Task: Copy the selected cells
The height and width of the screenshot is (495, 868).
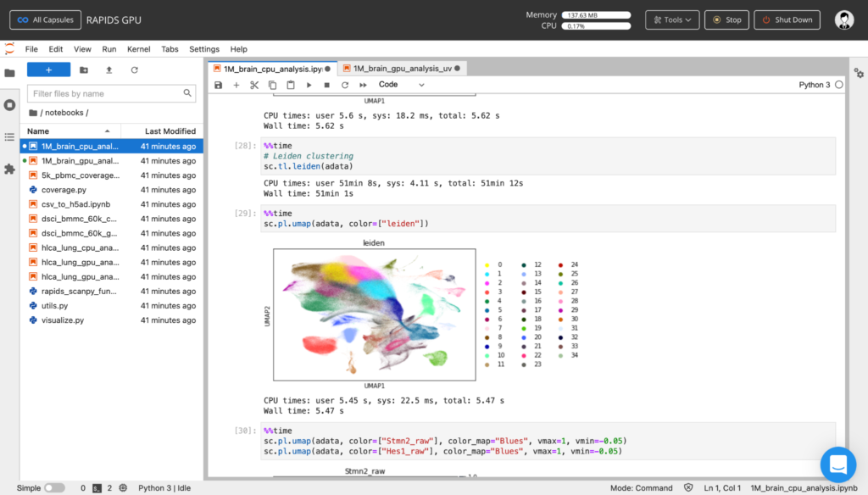Action: 271,85
